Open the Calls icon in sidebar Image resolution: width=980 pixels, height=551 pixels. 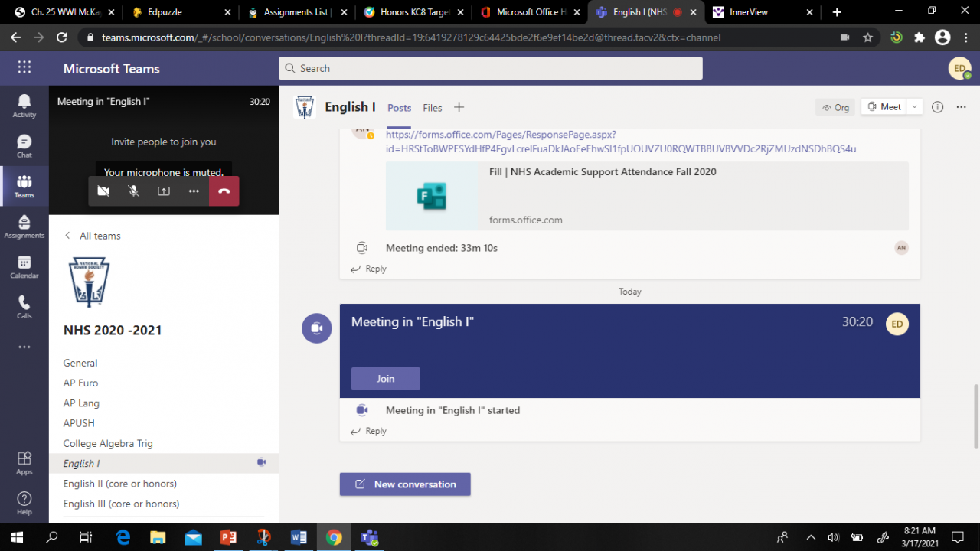(x=24, y=306)
